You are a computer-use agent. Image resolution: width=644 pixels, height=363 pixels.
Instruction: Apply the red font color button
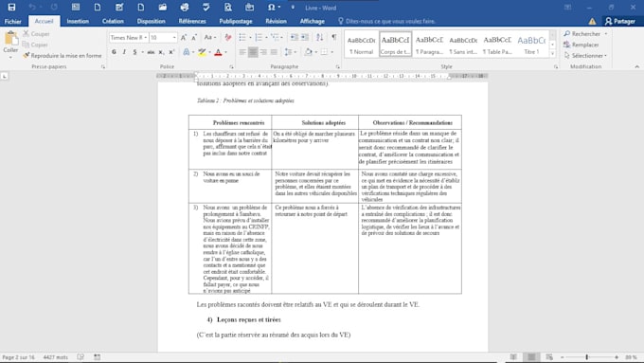(218, 52)
